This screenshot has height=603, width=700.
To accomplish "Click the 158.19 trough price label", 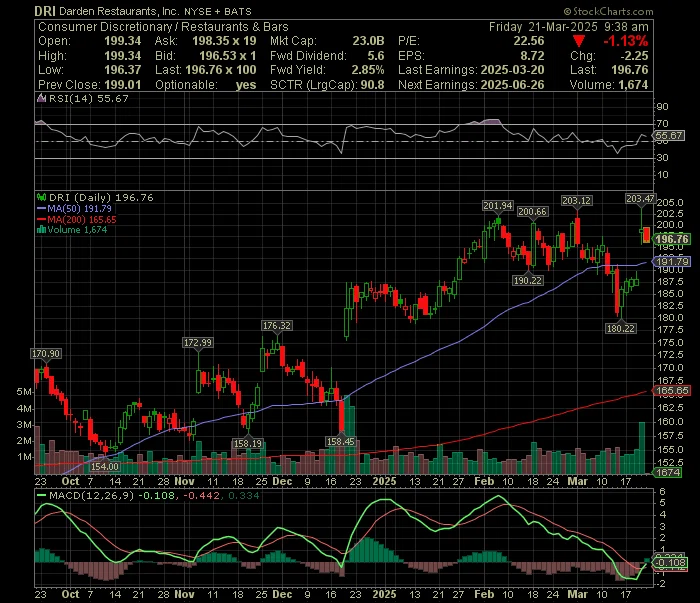I will [x=248, y=443].
